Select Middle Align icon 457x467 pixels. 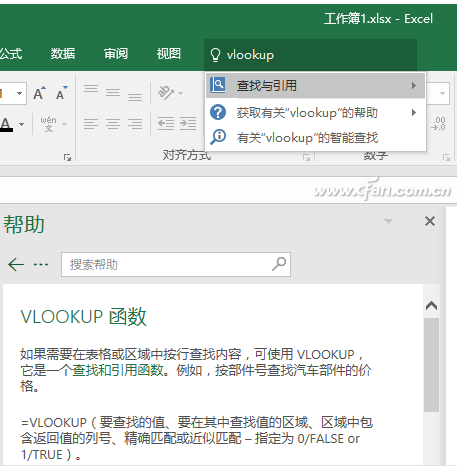(x=113, y=92)
